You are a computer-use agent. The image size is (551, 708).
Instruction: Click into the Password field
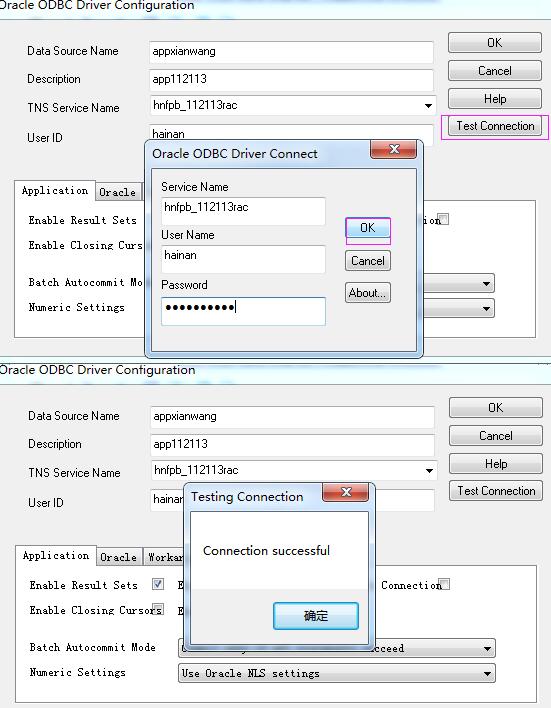[x=243, y=311]
